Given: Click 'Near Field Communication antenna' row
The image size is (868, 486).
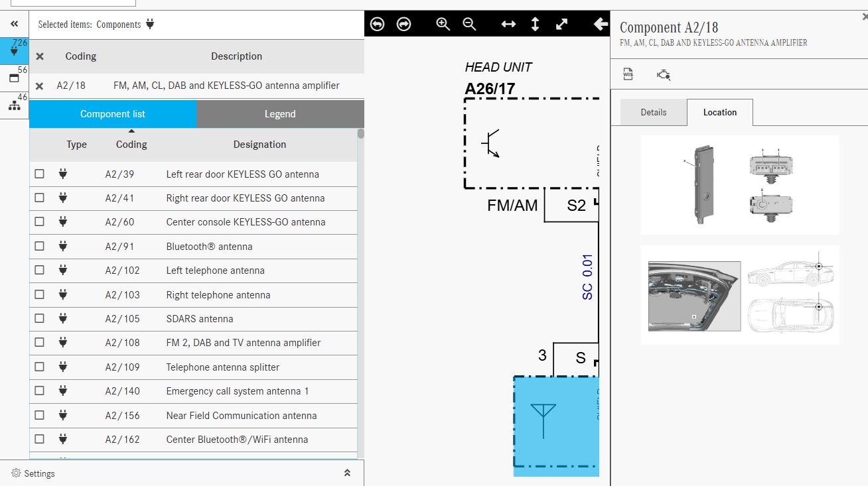Looking at the screenshot, I should point(193,415).
